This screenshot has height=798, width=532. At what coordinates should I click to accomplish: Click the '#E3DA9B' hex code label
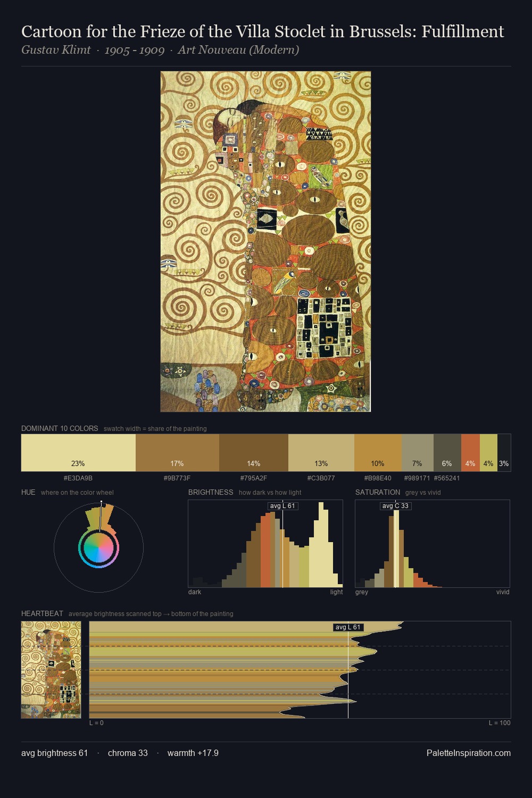78,478
